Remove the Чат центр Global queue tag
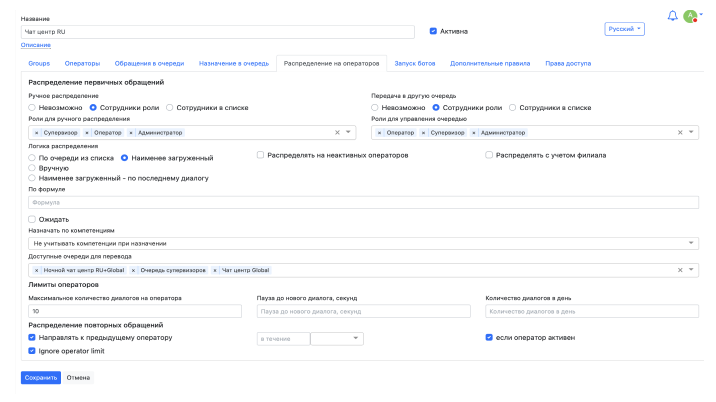The width and height of the screenshot is (716, 402). coord(215,270)
